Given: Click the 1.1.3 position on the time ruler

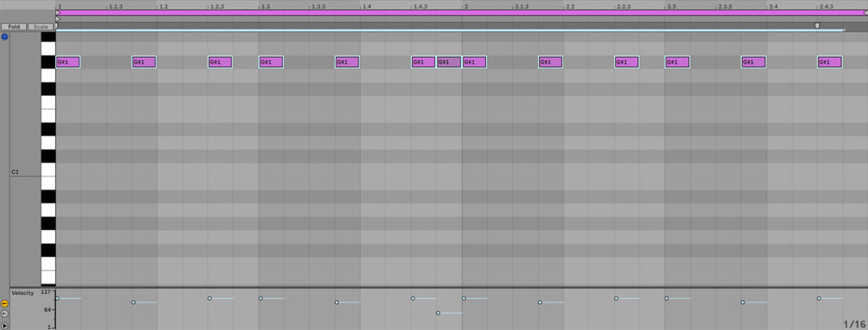Looking at the screenshot, I should [116, 6].
